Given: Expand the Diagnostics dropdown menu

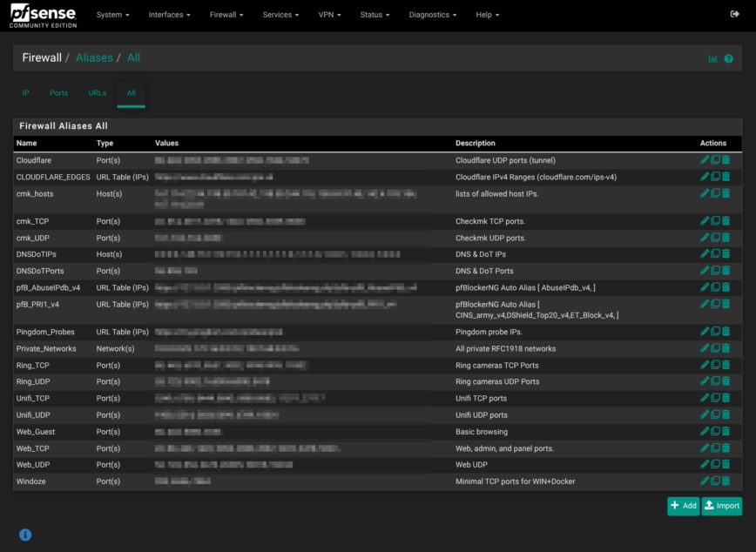Looking at the screenshot, I should (433, 15).
